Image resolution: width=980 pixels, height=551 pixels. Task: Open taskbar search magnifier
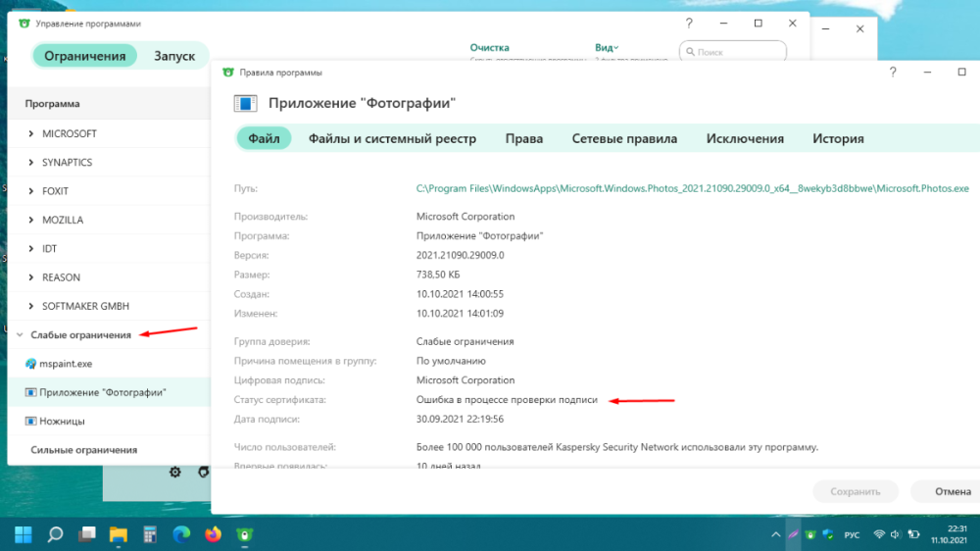[55, 534]
